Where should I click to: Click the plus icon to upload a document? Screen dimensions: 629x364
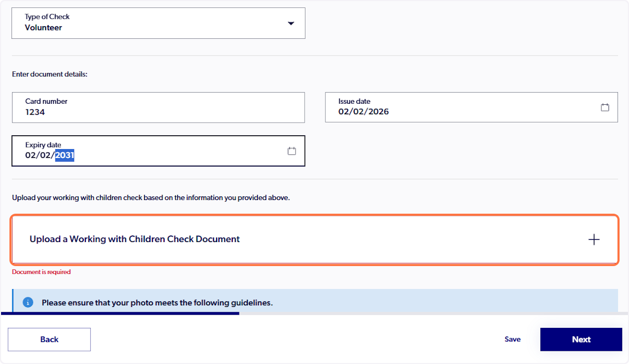click(x=594, y=239)
